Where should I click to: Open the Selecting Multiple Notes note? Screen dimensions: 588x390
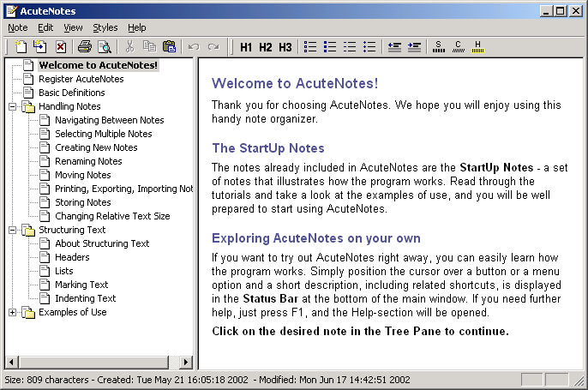pos(104,134)
